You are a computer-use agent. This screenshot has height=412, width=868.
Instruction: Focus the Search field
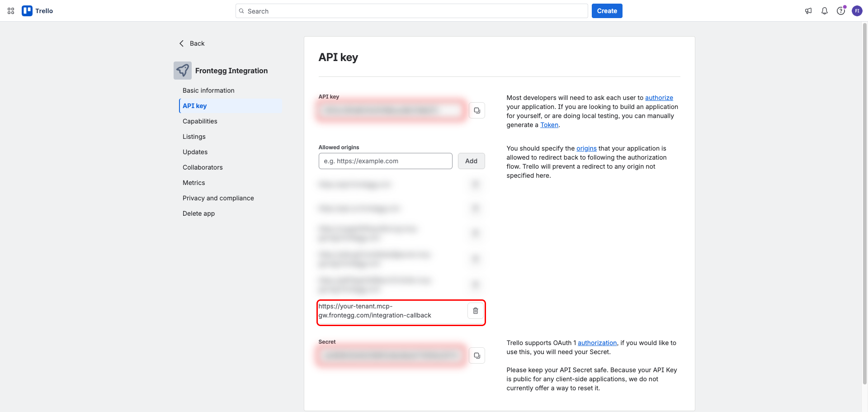(411, 11)
